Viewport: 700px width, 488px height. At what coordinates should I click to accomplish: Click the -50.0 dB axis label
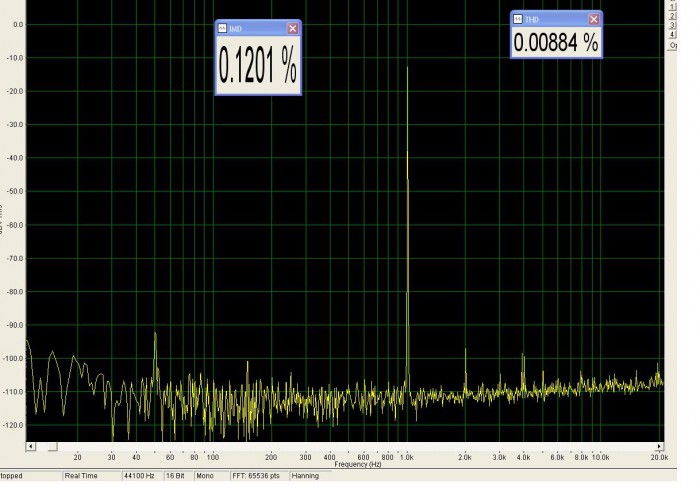pyautogui.click(x=15, y=191)
